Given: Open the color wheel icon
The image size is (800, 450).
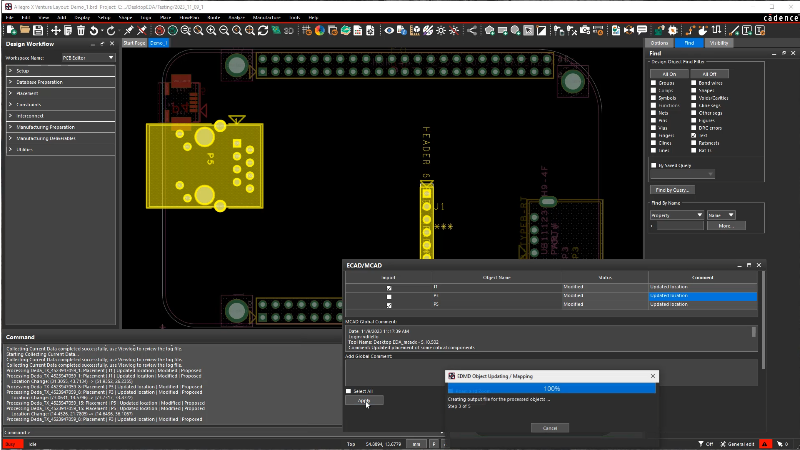Looking at the screenshot, I should coord(320,30).
